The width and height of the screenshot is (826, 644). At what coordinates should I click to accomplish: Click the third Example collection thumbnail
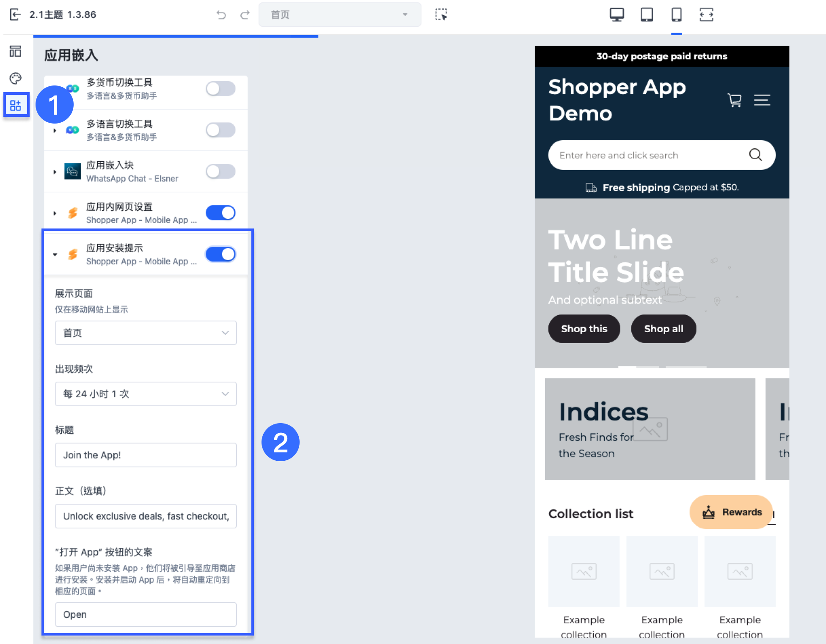click(740, 571)
